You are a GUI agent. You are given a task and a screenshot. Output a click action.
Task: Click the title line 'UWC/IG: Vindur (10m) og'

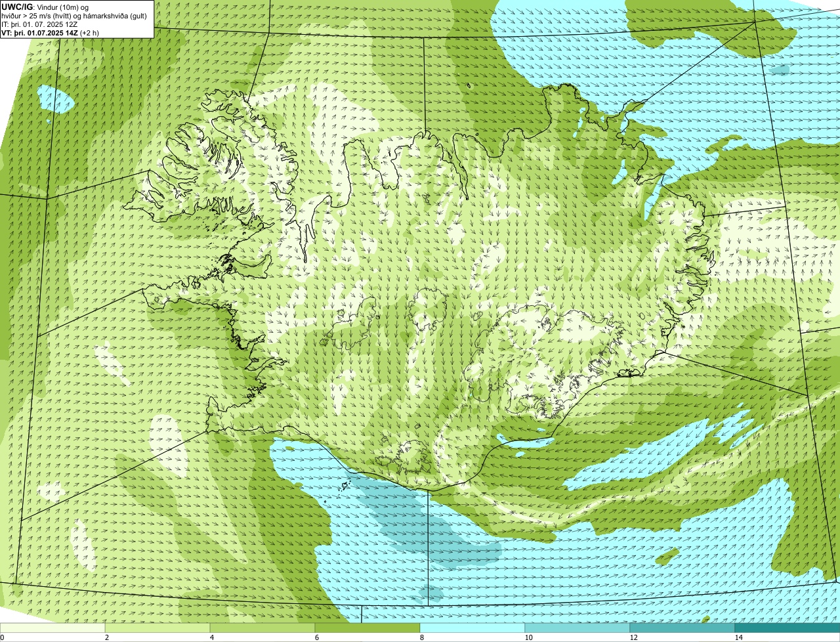[44, 7]
